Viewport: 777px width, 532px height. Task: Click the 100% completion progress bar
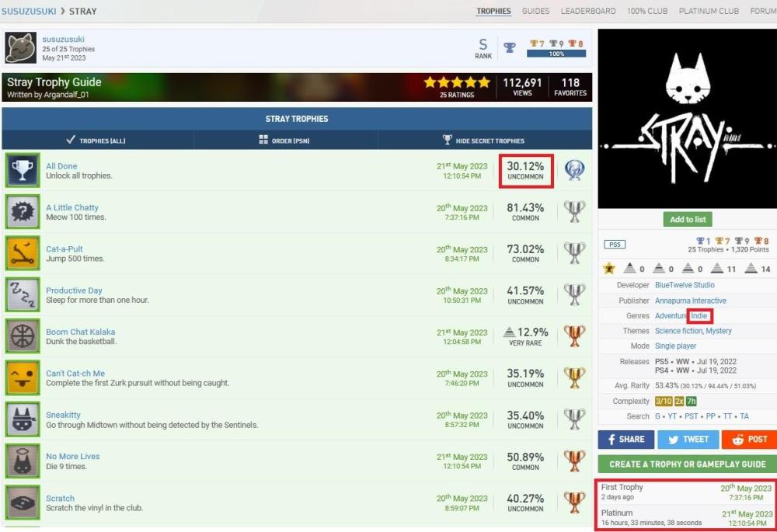coord(556,54)
